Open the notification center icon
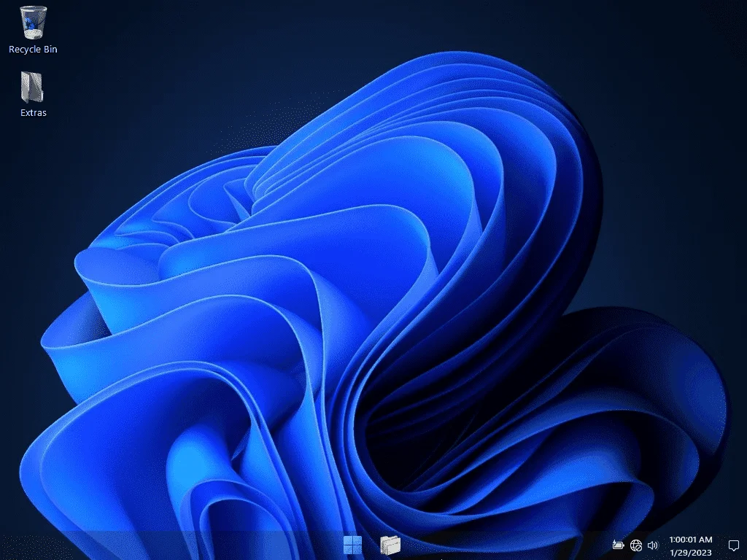 click(734, 545)
